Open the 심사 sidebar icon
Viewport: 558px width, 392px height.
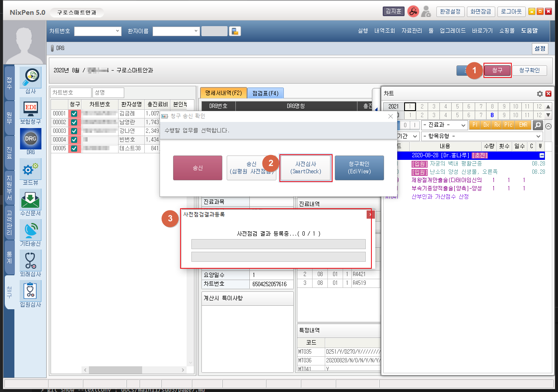31,78
